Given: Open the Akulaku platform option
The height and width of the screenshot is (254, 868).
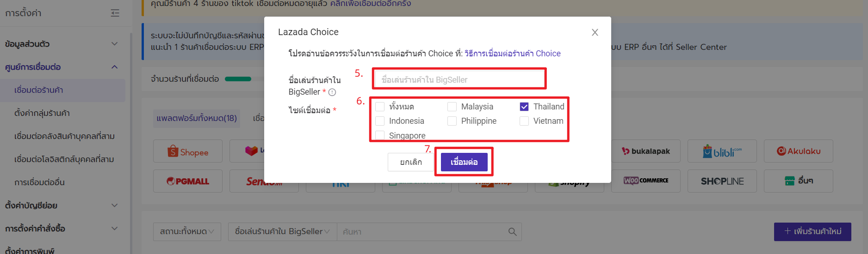Looking at the screenshot, I should 799,151.
